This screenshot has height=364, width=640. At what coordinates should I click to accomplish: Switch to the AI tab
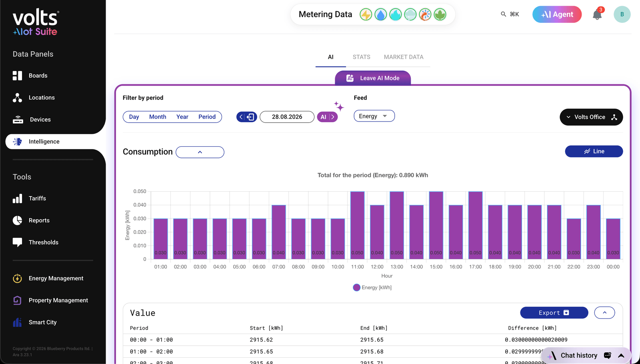pos(330,57)
